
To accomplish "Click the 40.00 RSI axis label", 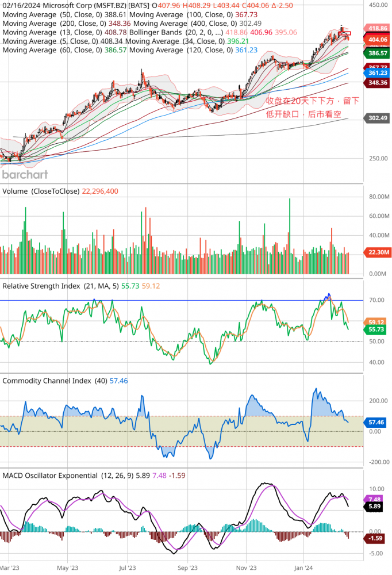I will 376,362.
